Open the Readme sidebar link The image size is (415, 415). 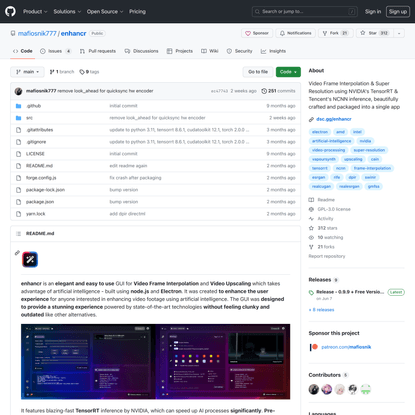(322, 200)
